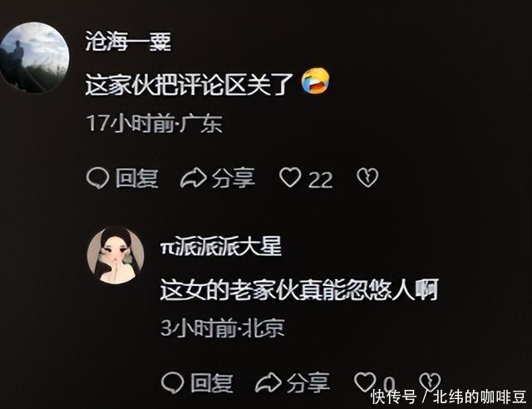
Task: Click broken heart on π派派派大星's reply
Action: 430,382
